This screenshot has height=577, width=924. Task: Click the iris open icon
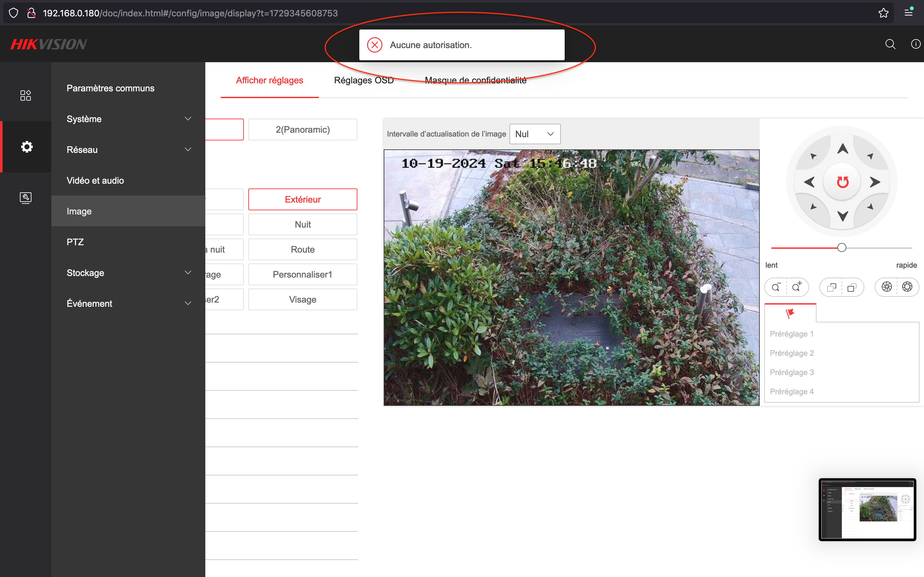click(907, 287)
